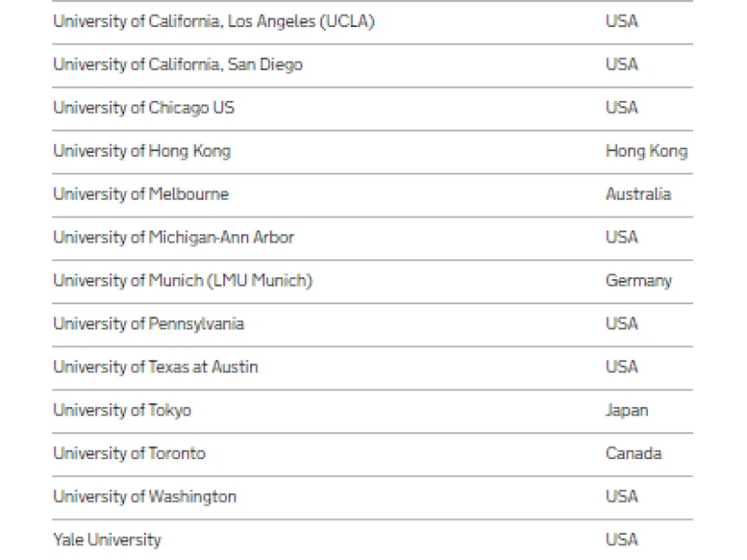Select the University of Washington row
The width and height of the screenshot is (747, 560).
point(144,497)
